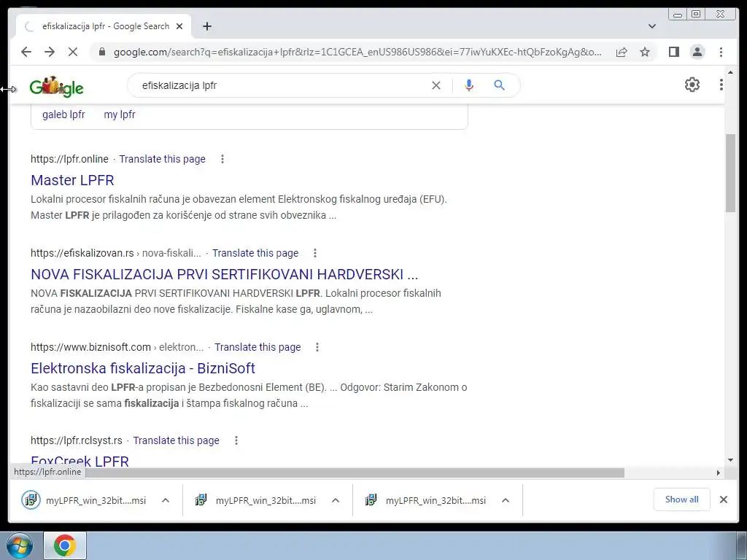This screenshot has width=747, height=560.
Task: Open options for lpfr.online result
Action: pyautogui.click(x=222, y=159)
